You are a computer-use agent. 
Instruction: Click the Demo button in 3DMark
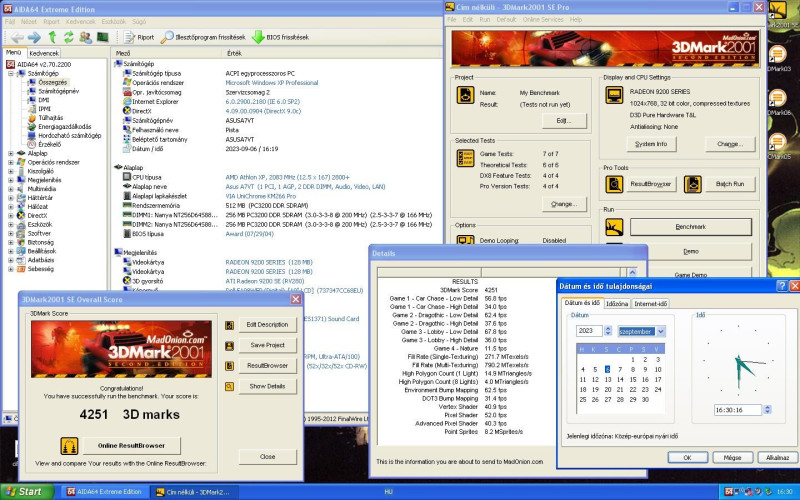pos(691,252)
